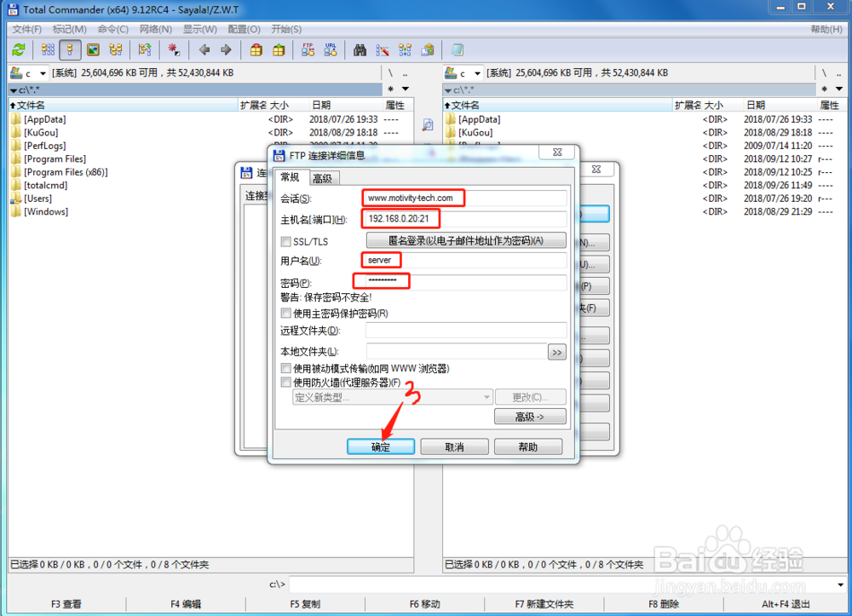The image size is (852, 616).
Task: Click the 主机名[:端口] host field
Action: pyautogui.click(x=465, y=219)
